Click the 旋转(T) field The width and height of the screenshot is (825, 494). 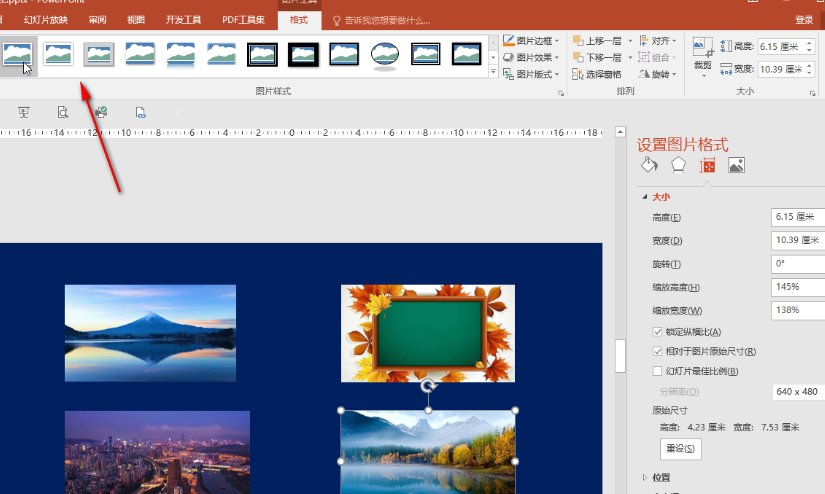(798, 264)
